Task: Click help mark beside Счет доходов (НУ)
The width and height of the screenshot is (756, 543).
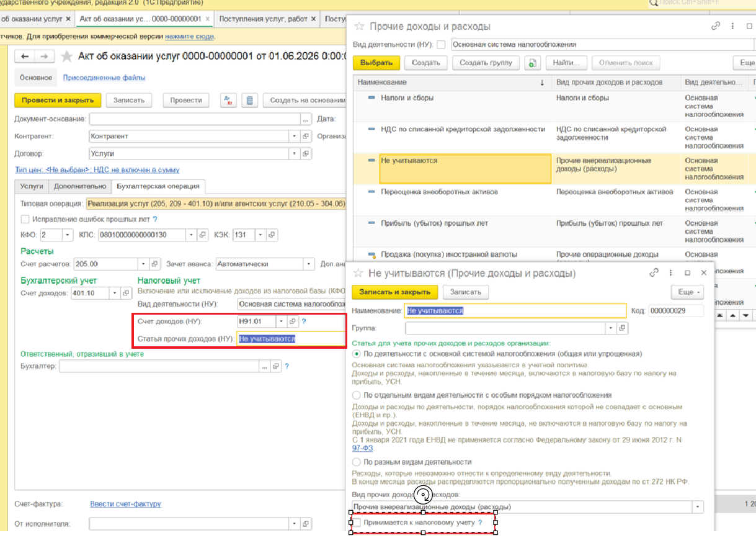Action: point(304,321)
